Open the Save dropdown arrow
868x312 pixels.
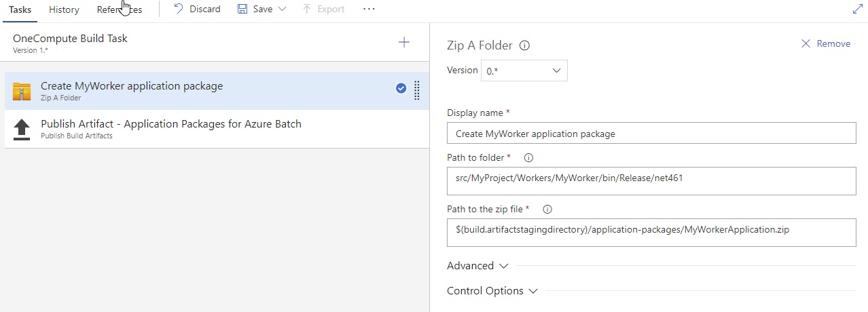[x=283, y=9]
